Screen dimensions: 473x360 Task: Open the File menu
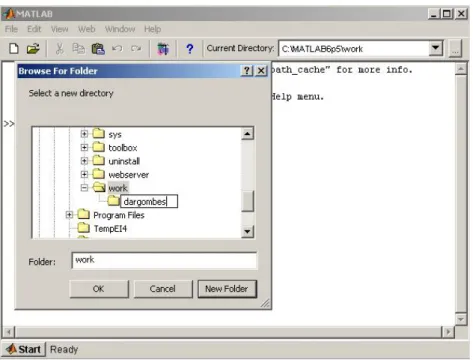tap(11, 29)
